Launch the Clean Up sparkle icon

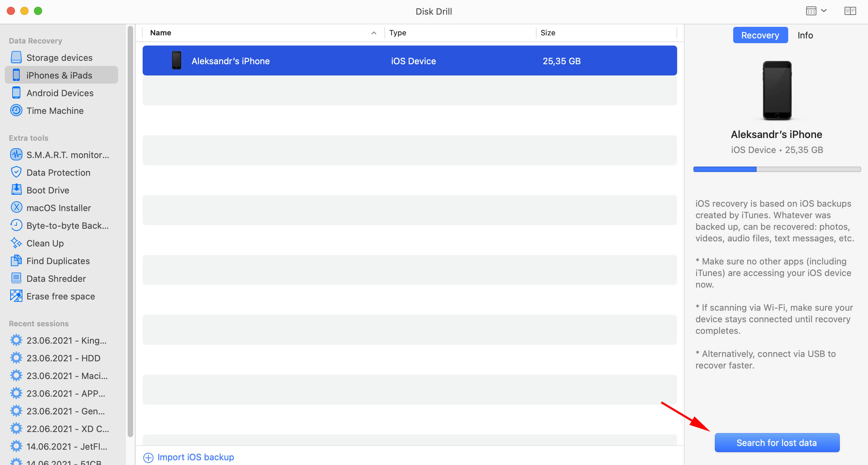pos(16,243)
